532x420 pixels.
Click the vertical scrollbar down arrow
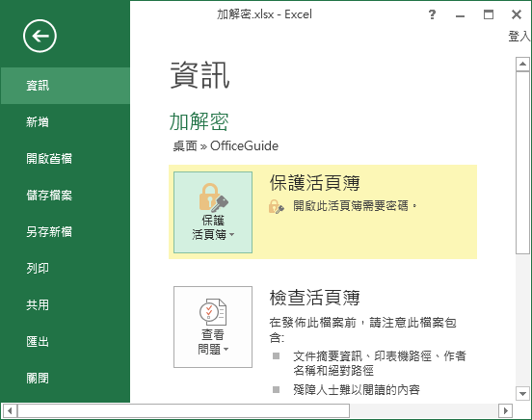tap(522, 394)
